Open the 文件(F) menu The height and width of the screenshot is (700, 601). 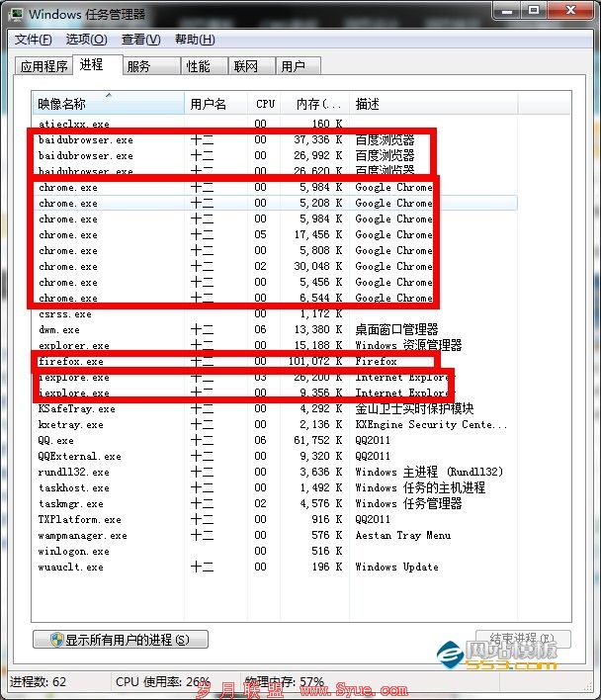[x=33, y=40]
